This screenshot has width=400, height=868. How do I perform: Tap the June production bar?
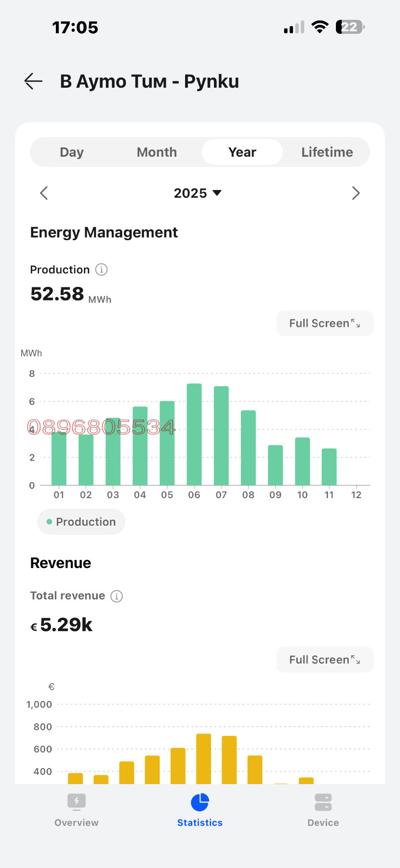194,434
